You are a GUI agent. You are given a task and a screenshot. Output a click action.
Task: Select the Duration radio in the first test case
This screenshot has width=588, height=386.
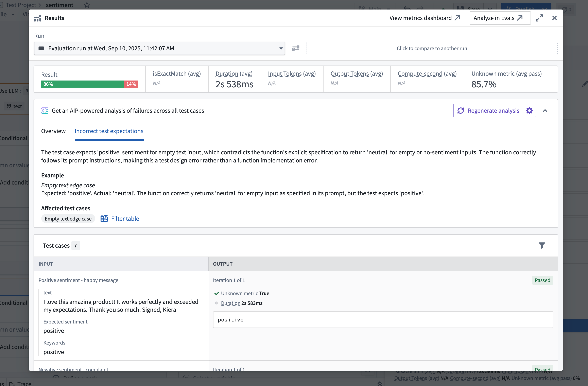217,303
